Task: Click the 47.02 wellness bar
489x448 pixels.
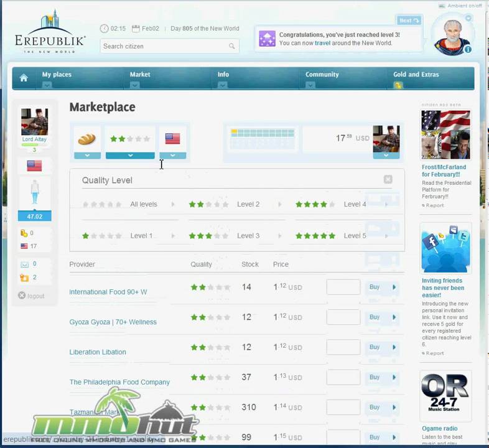Action: [35, 216]
